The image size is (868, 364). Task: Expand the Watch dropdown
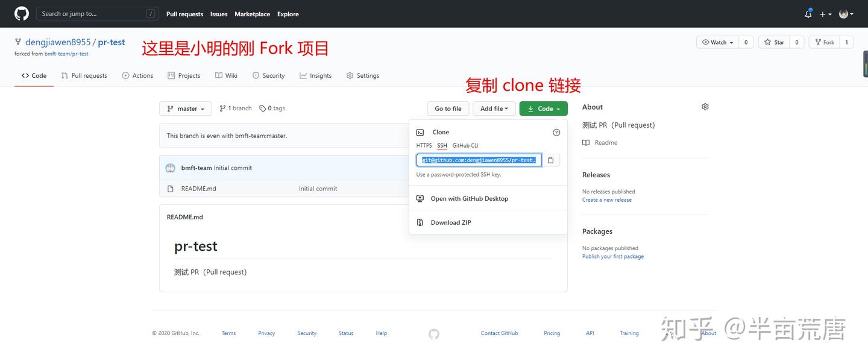point(717,42)
